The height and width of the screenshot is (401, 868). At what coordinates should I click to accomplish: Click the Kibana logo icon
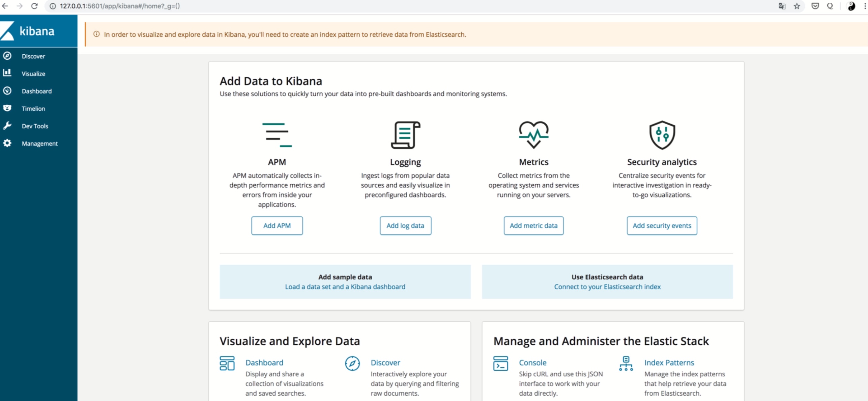pyautogui.click(x=7, y=31)
